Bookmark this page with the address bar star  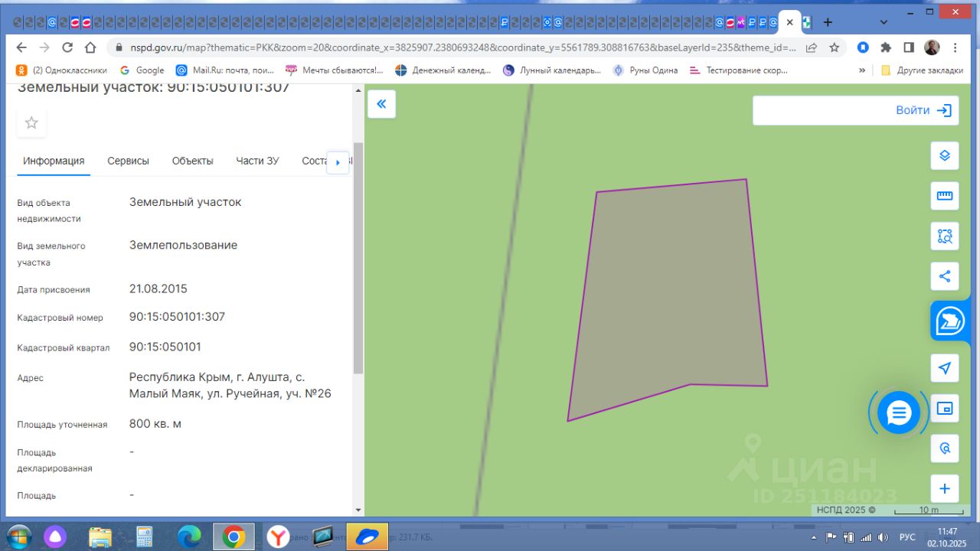835,47
